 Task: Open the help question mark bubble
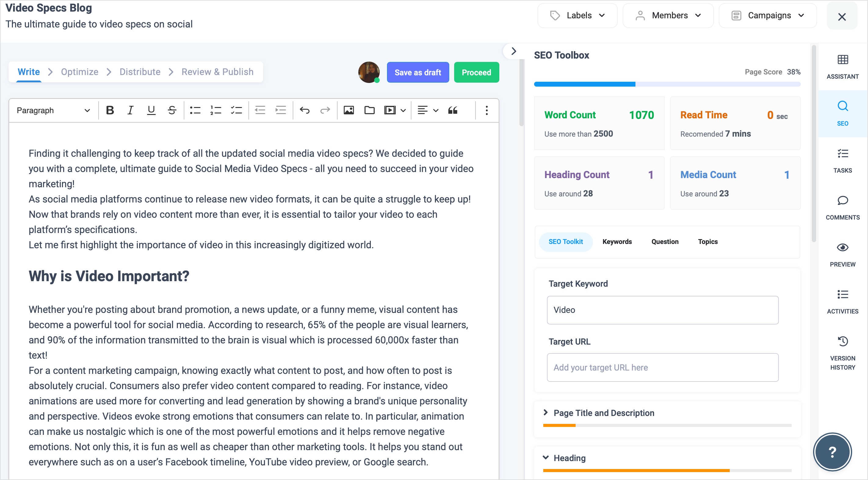pos(832,452)
